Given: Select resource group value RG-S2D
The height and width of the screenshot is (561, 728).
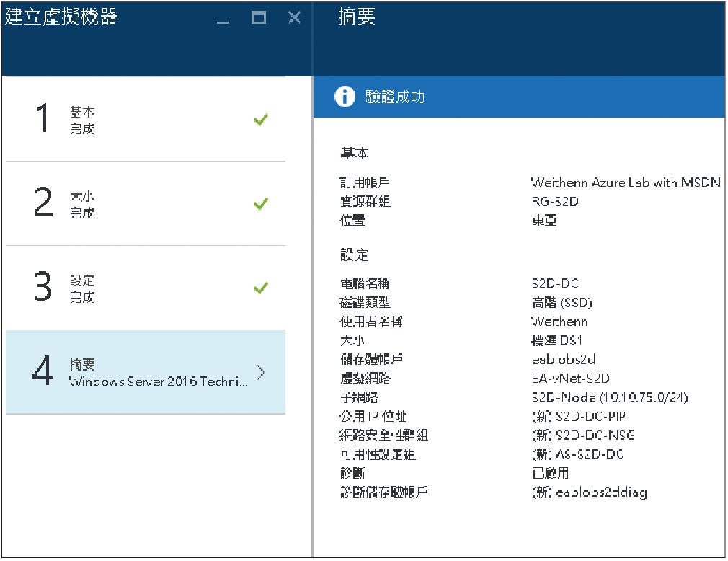Looking at the screenshot, I should click(x=555, y=202).
